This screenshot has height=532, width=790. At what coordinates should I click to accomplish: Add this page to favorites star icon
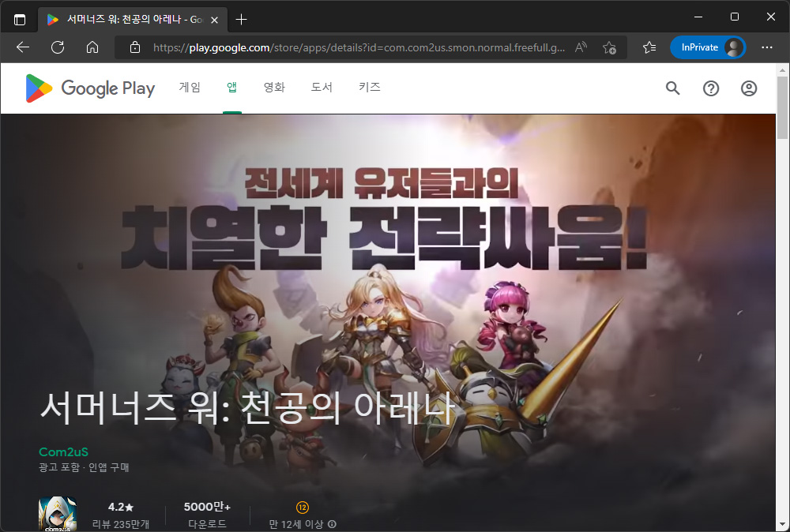609,47
